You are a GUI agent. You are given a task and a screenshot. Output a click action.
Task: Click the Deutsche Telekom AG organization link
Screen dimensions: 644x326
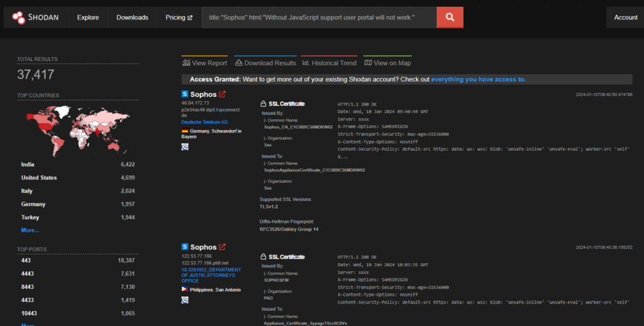[x=204, y=122]
